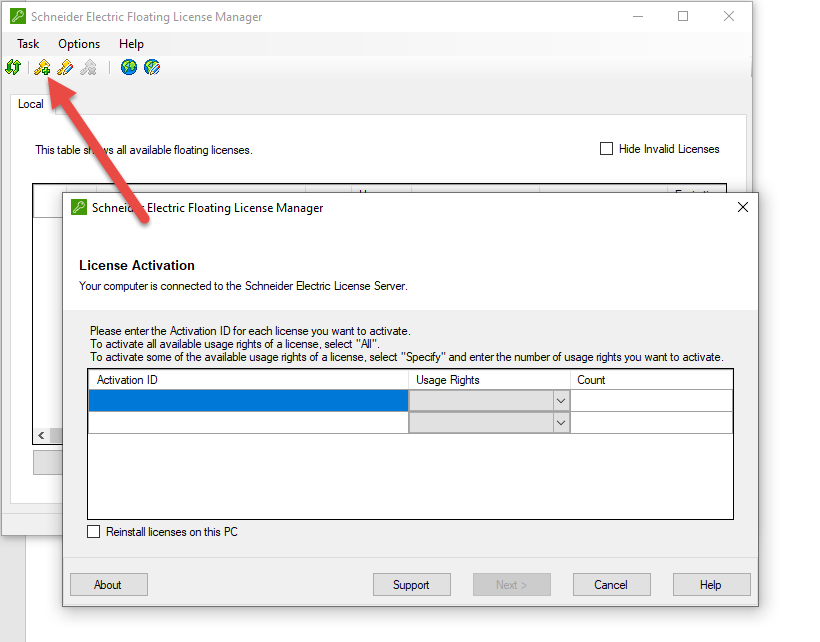Click the Count column header
This screenshot has width=820, height=642.
(651, 380)
